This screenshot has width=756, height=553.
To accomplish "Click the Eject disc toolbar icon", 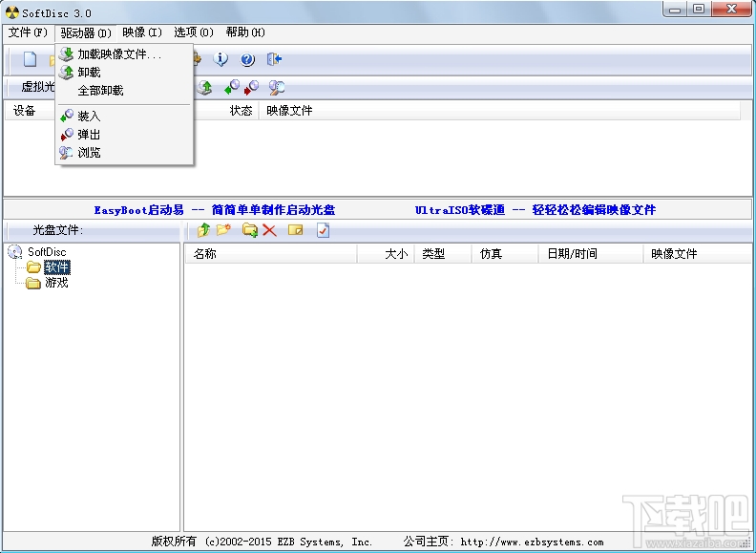I will coord(251,87).
